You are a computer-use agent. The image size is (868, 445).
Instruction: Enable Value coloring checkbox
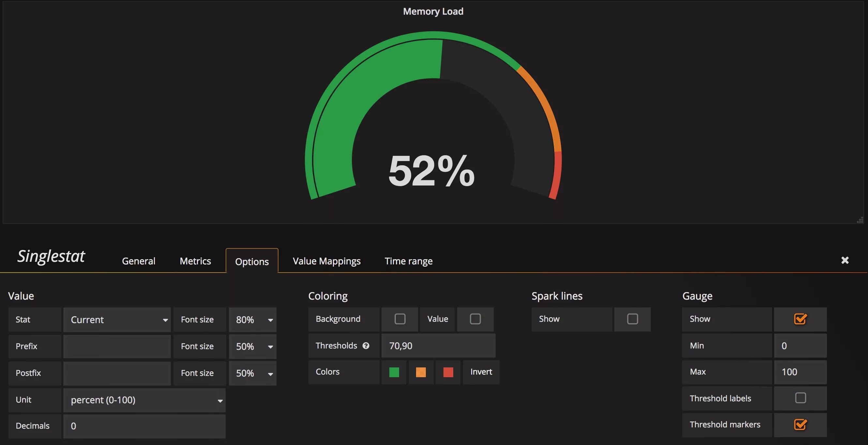475,319
